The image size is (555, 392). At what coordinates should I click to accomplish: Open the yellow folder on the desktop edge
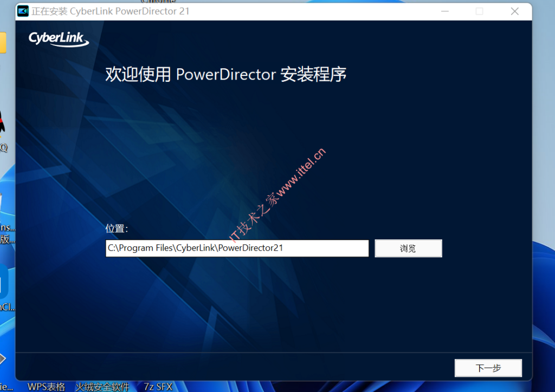point(3,43)
